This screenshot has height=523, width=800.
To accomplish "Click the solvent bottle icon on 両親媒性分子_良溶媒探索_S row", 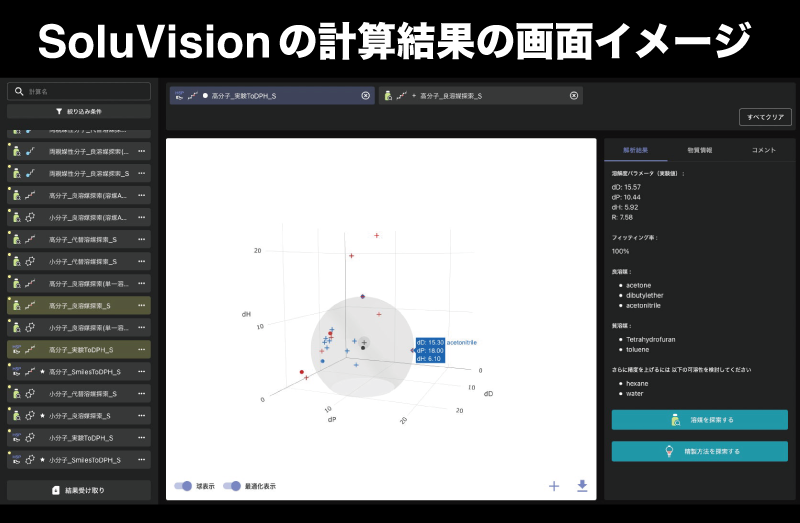I will 16,173.
